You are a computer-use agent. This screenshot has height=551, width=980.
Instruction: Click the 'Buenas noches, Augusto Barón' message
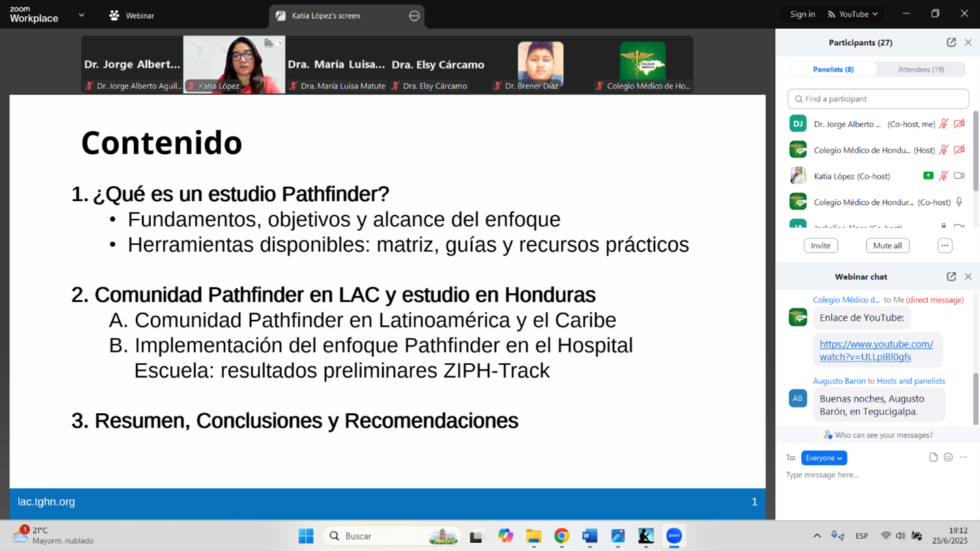tap(879, 405)
